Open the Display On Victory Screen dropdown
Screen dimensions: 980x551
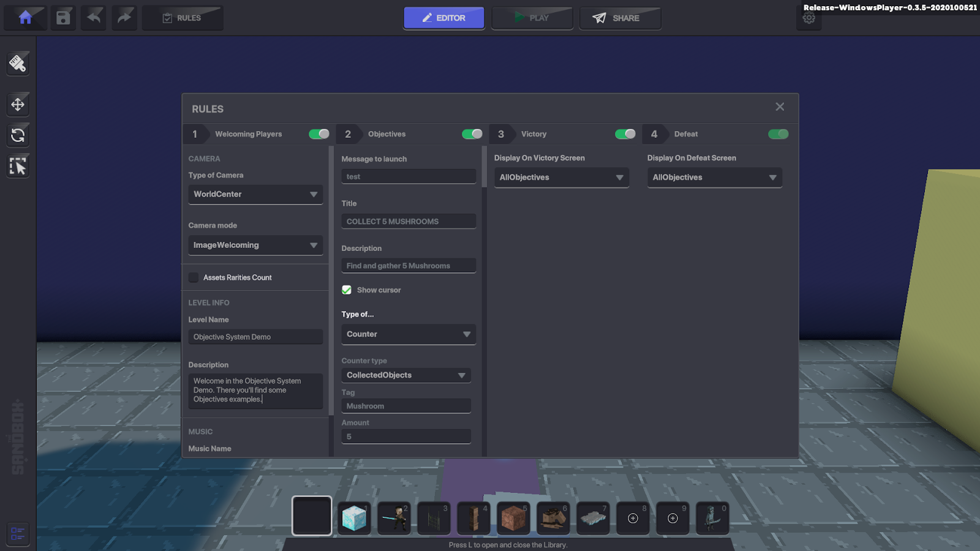coord(562,178)
